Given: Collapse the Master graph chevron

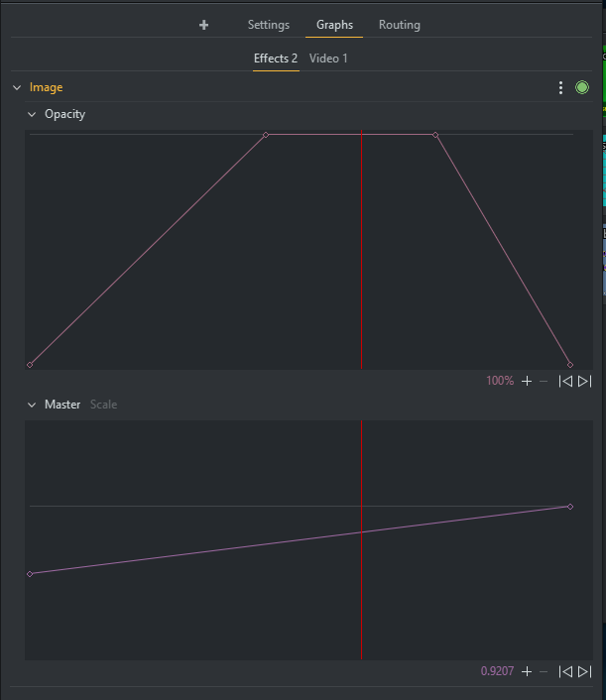Looking at the screenshot, I should [x=32, y=405].
